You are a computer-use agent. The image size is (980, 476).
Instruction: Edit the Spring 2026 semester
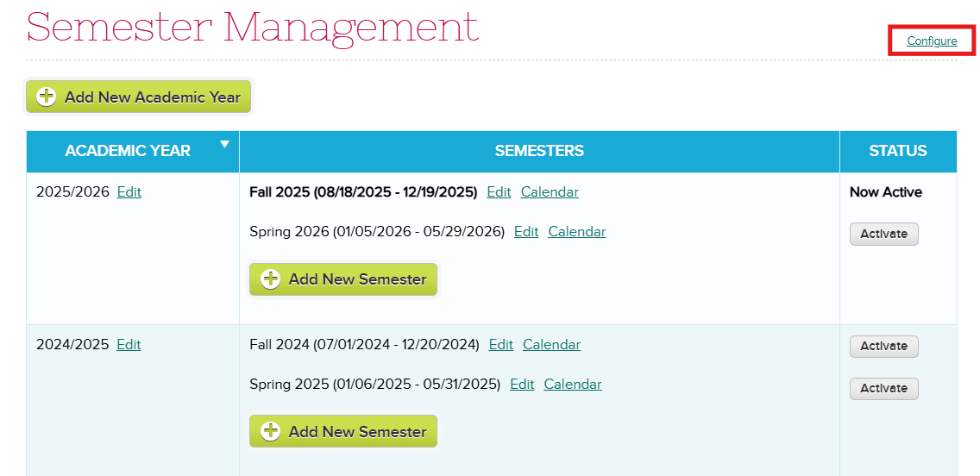tap(526, 232)
